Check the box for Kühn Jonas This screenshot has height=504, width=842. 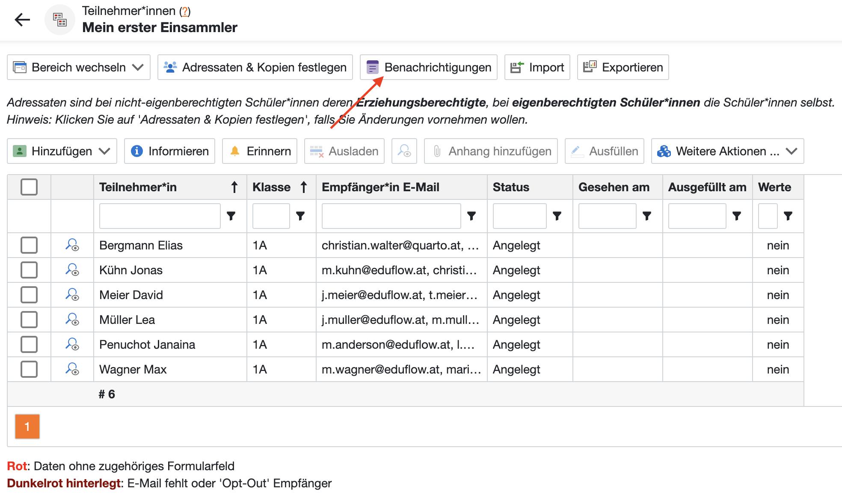[29, 270]
